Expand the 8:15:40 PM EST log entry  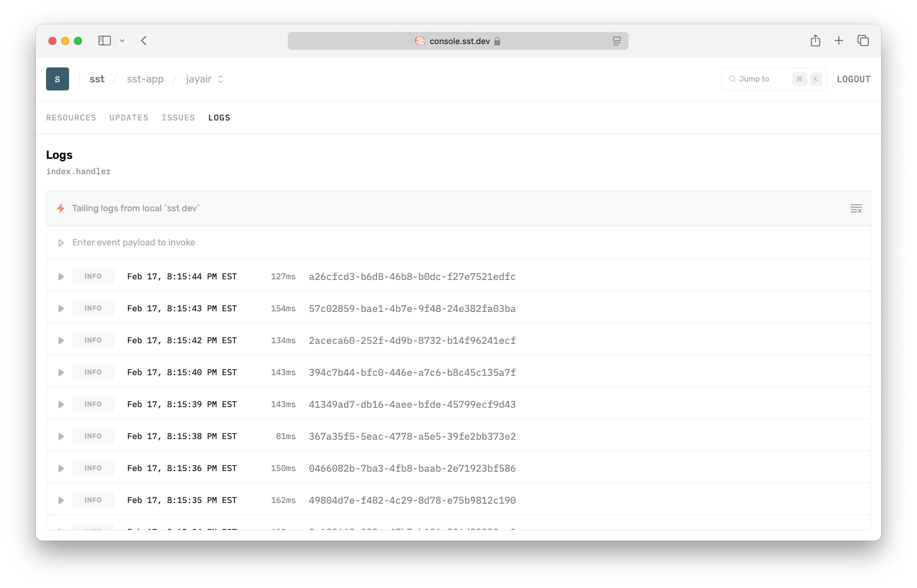[x=61, y=373]
